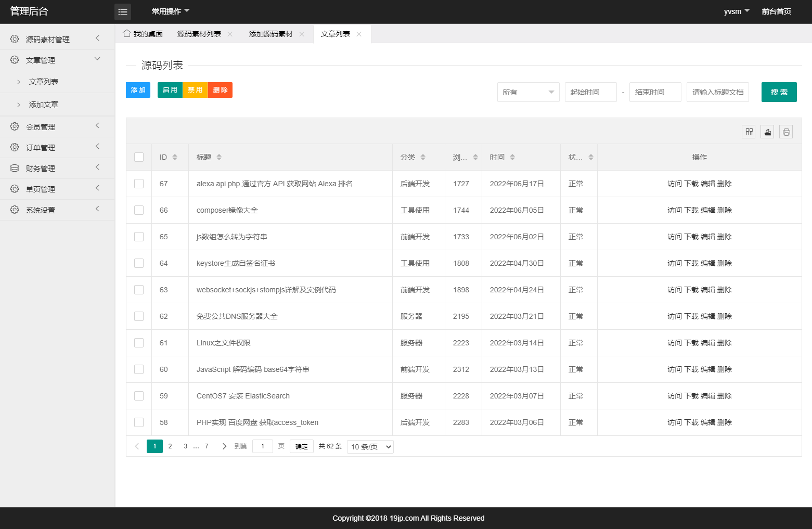This screenshot has height=529, width=812.
Task: Click the 起始时间 date field
Action: (591, 92)
